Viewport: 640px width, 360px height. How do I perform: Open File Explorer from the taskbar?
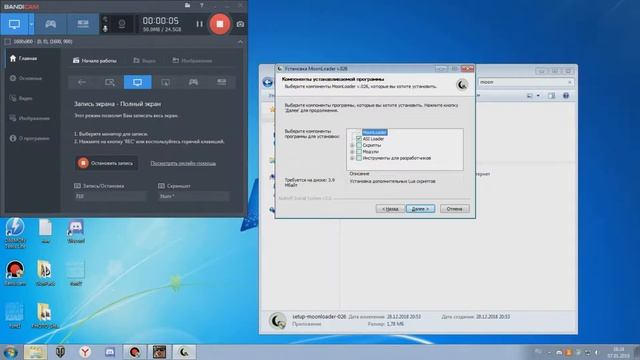click(x=35, y=352)
